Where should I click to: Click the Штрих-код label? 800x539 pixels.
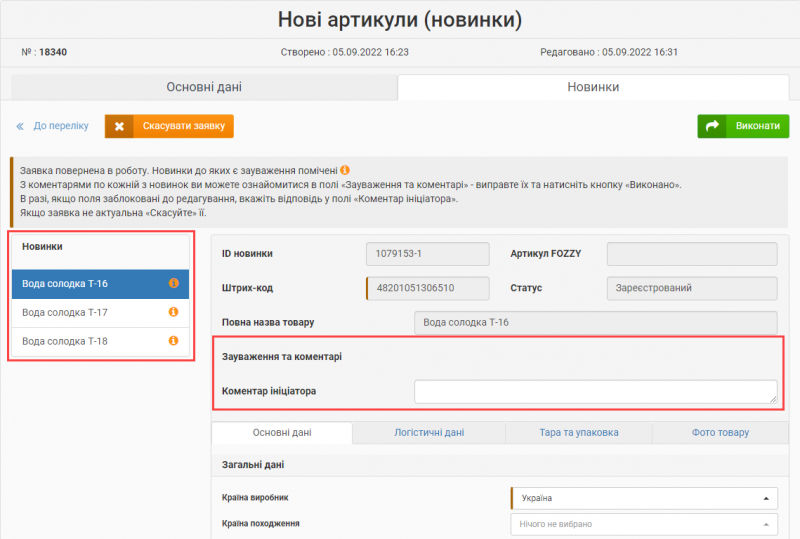[247, 288]
